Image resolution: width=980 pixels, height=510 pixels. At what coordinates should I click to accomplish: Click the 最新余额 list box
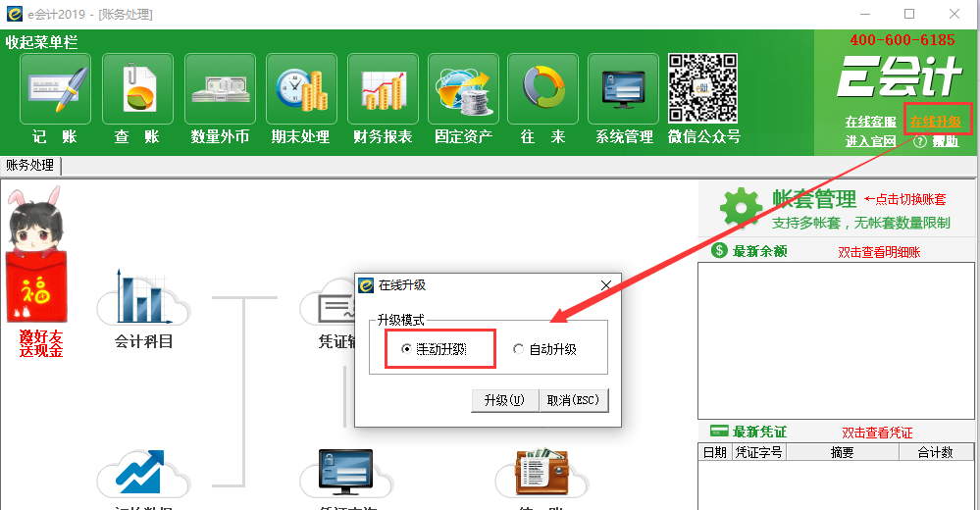point(836,340)
